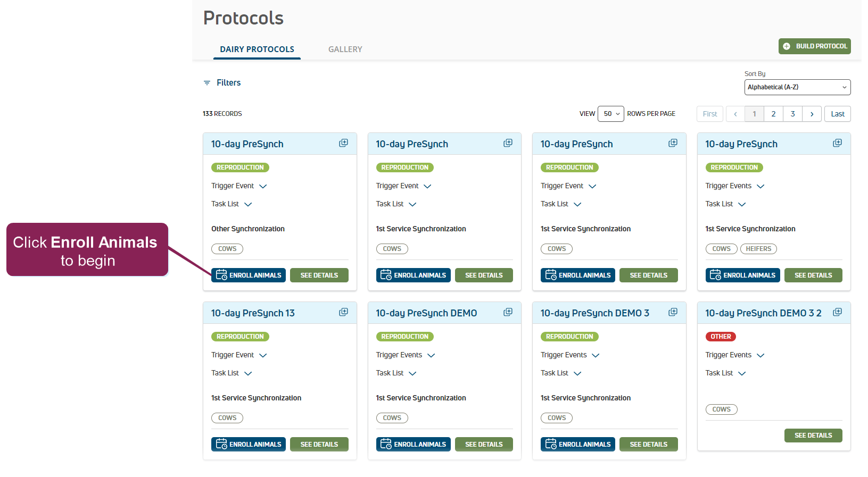Expand Trigger Events on 10-day PreSynch DEMO 3 2 card
The image size is (868, 477).
(760, 355)
